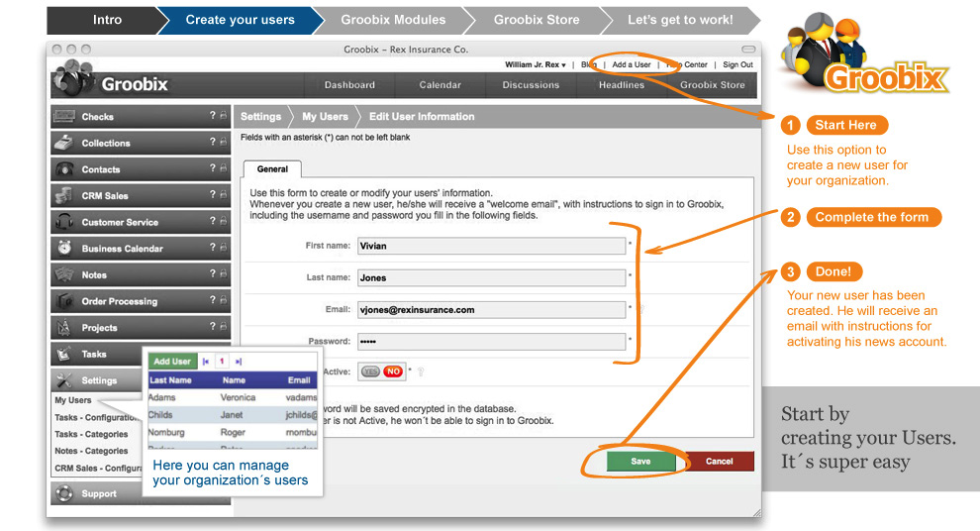Click the Nomburg row in users table
Image resolution: width=980 pixels, height=531 pixels.
coord(233,432)
